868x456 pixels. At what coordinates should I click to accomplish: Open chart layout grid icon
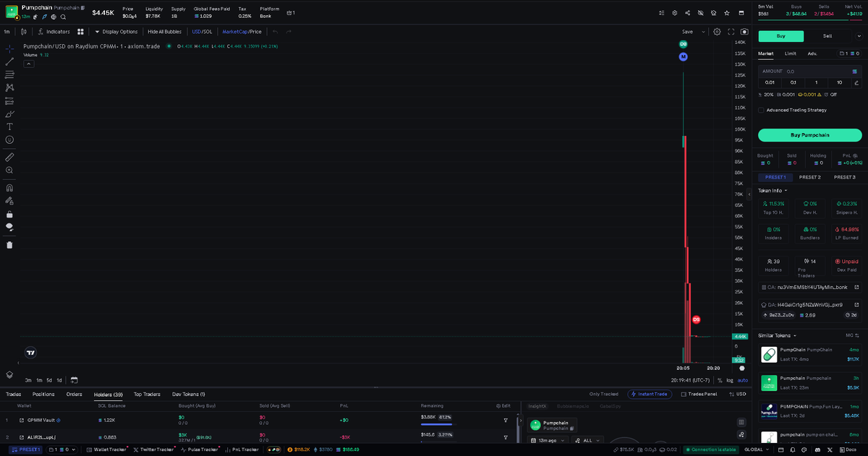80,32
